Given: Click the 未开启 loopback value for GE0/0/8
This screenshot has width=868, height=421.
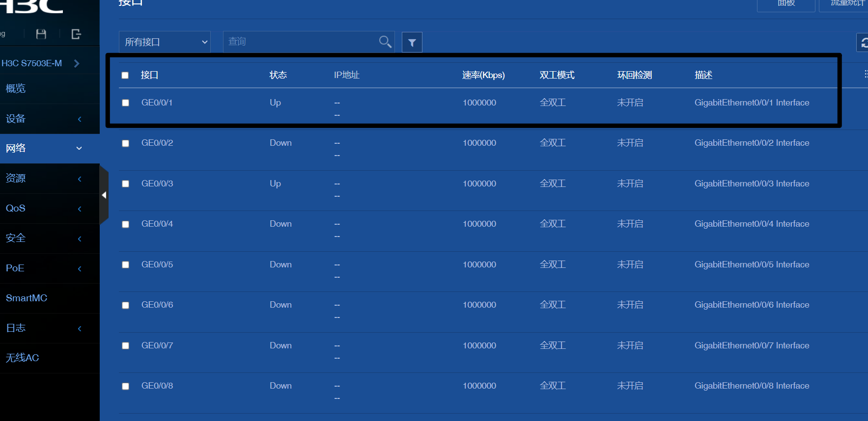Looking at the screenshot, I should click(x=630, y=386).
